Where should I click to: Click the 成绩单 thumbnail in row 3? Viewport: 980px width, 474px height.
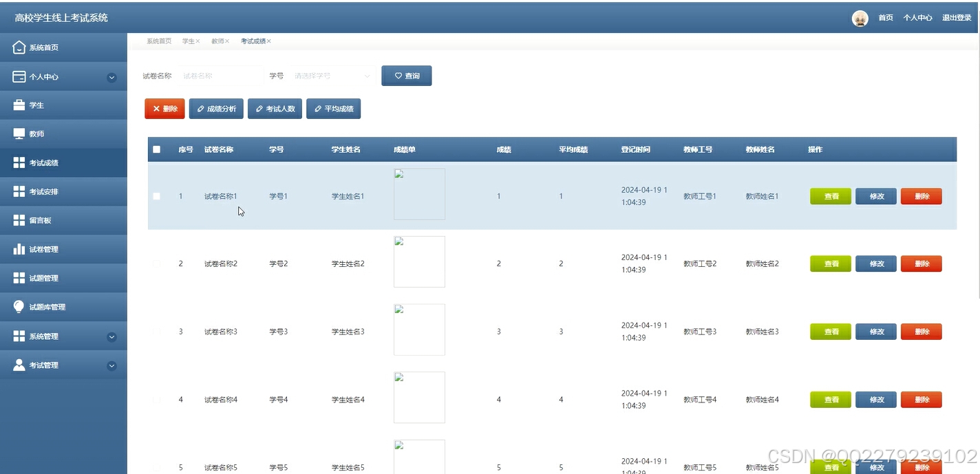pyautogui.click(x=419, y=330)
